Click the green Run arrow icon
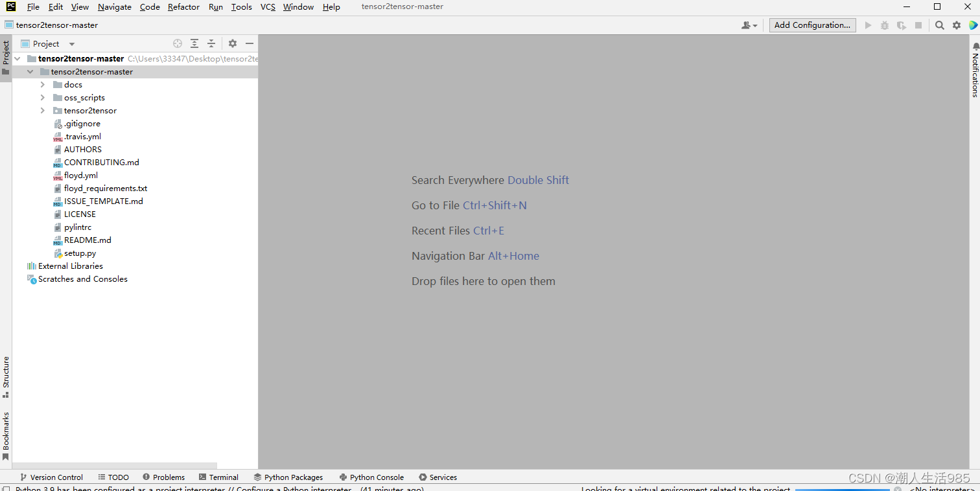The width and height of the screenshot is (980, 491). [x=869, y=25]
